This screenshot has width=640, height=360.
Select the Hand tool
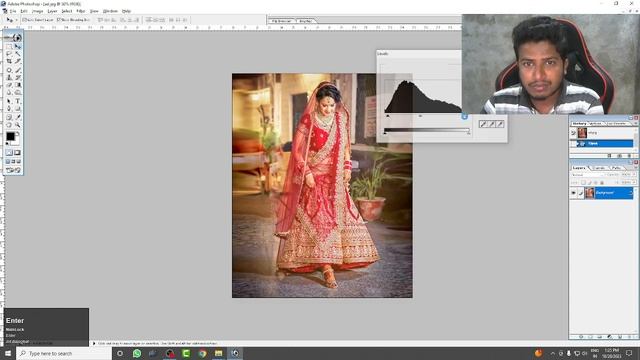click(9, 124)
